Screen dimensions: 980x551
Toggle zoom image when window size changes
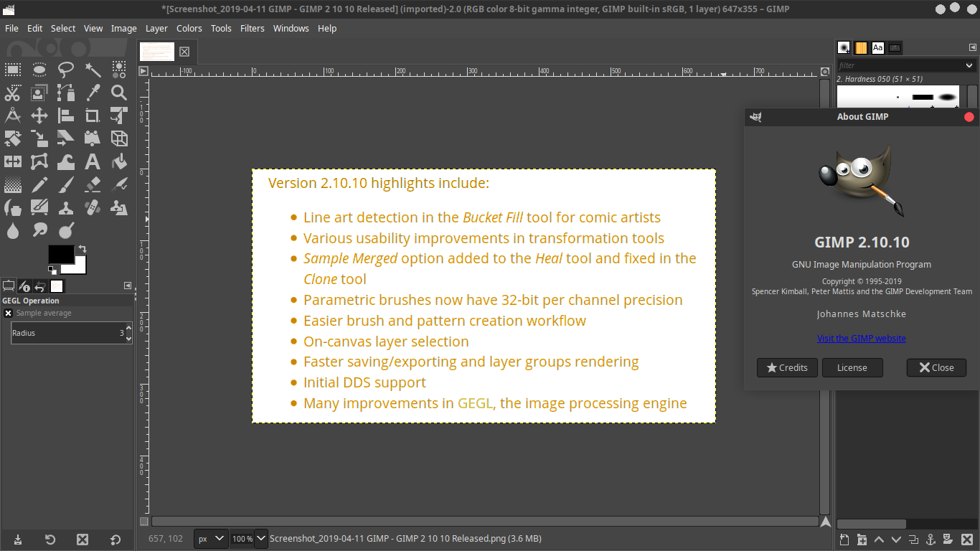click(x=825, y=72)
